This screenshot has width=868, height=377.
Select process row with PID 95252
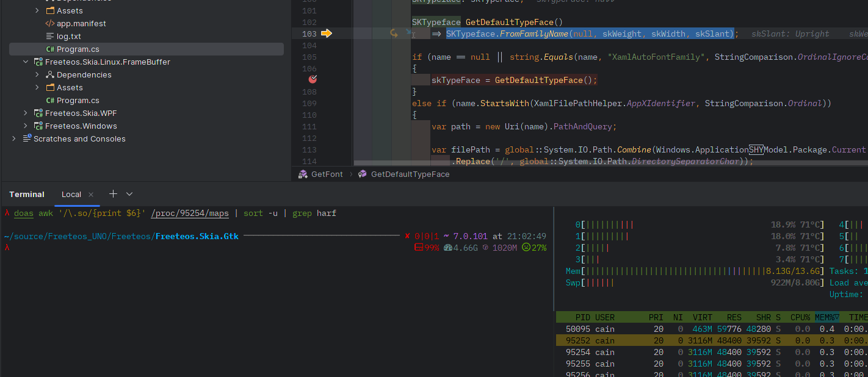pyautogui.click(x=610, y=340)
